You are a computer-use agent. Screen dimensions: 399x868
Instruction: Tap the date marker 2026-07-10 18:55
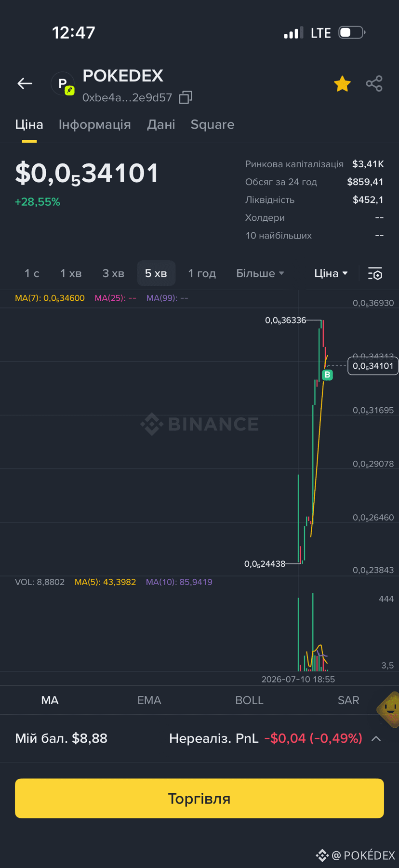click(x=298, y=679)
